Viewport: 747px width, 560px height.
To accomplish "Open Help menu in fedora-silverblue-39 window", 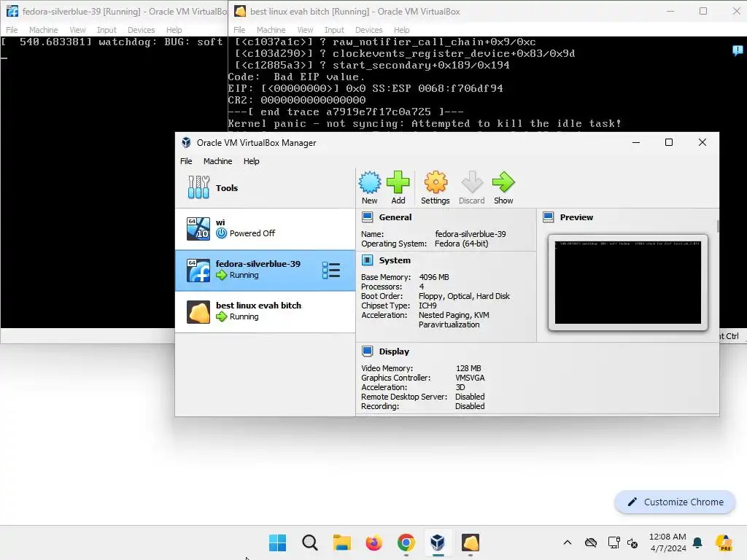I will click(x=174, y=29).
